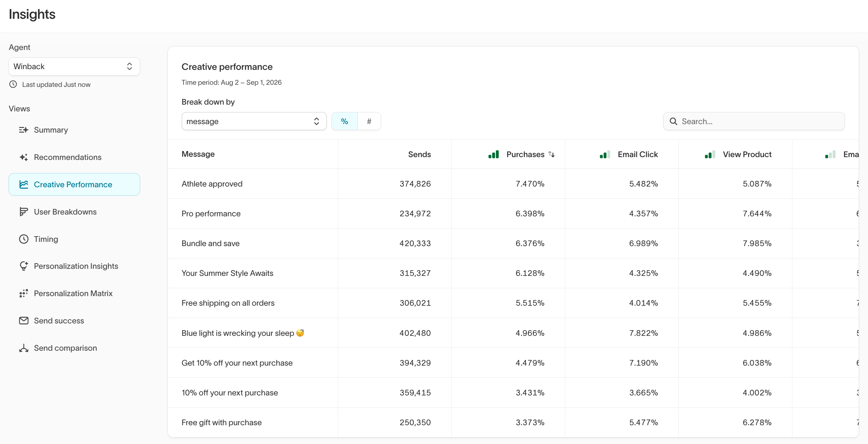Sort by the Sends column header

(x=419, y=154)
